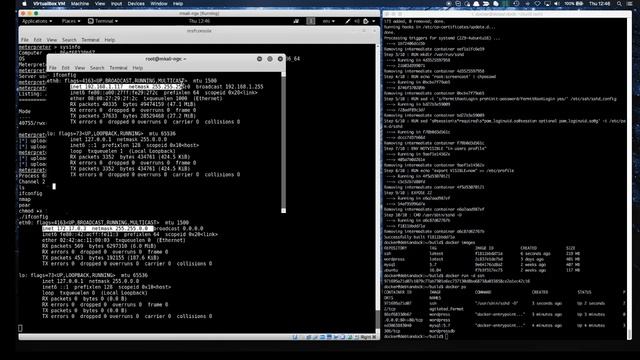Viewport: 640px width, 360px height.
Task: Open Search menu in msfconsole window
Action: (x=69, y=40)
